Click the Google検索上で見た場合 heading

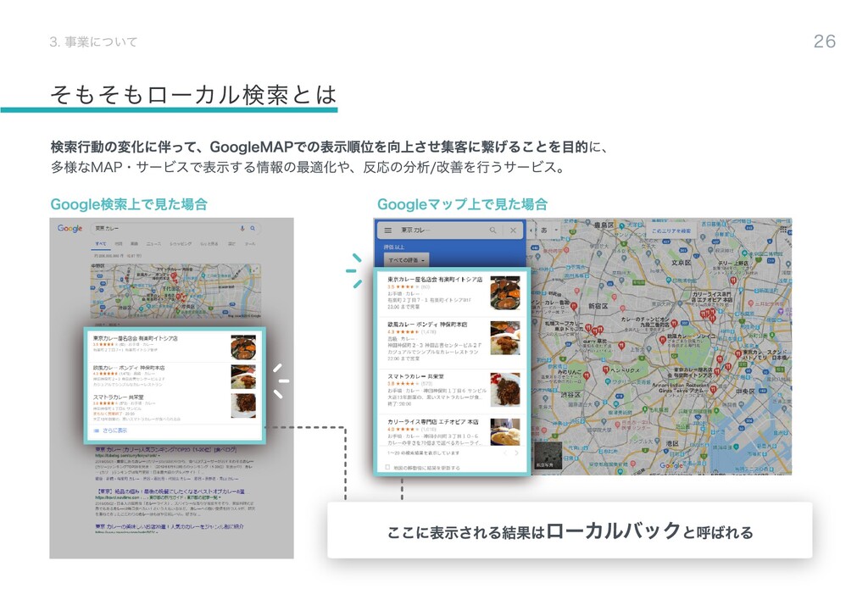(x=129, y=204)
